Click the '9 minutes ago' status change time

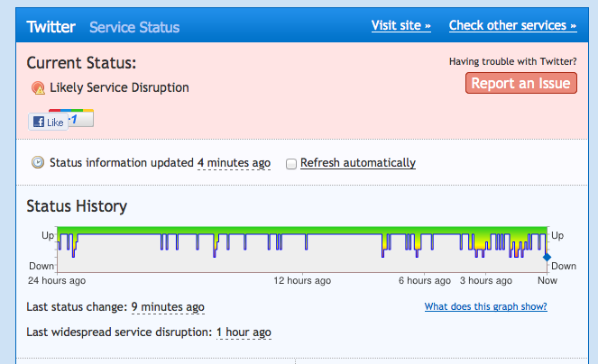168,307
